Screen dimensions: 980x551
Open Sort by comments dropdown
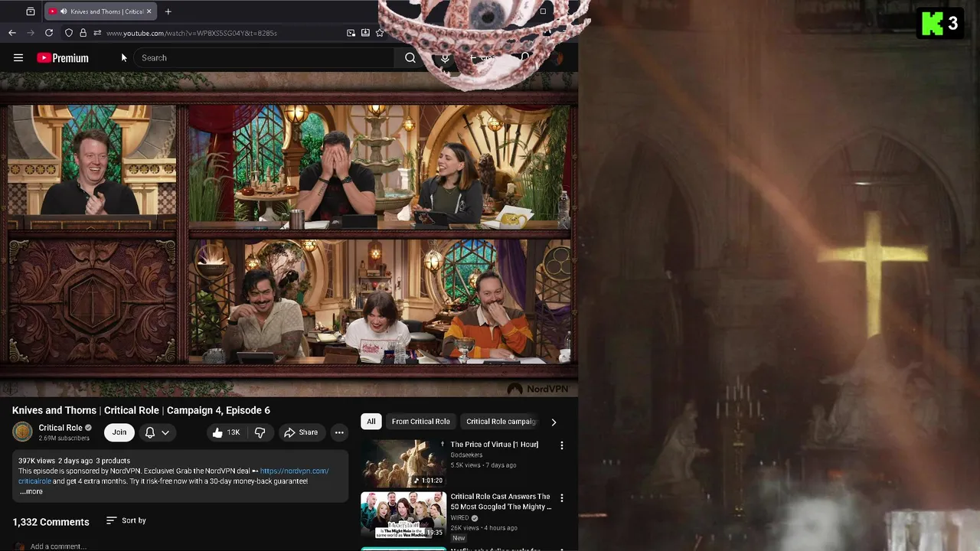(x=126, y=520)
